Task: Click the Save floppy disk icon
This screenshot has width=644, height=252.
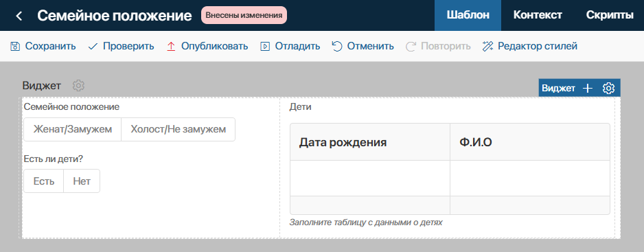Action: (x=15, y=46)
